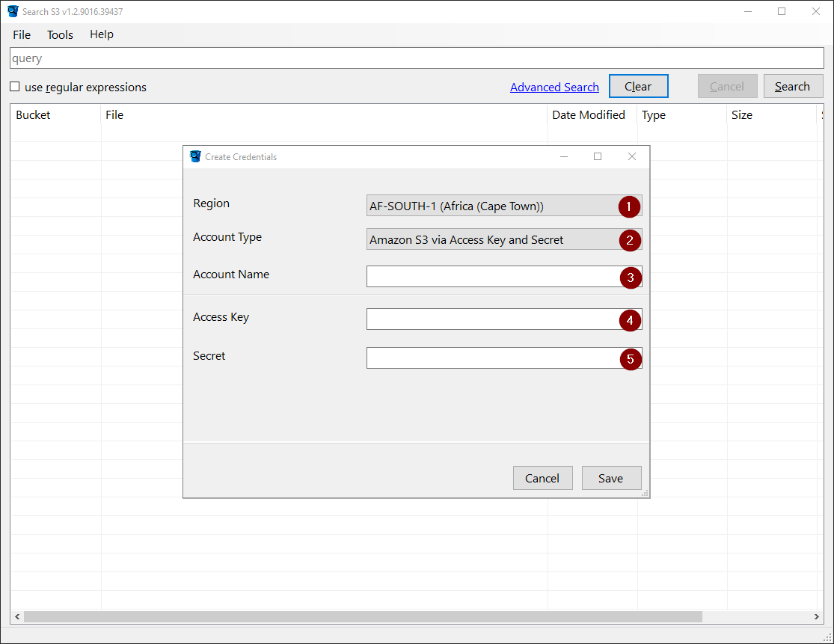Minimize the Search S3 main window
Screen dimensions: 834x644
(748, 11)
